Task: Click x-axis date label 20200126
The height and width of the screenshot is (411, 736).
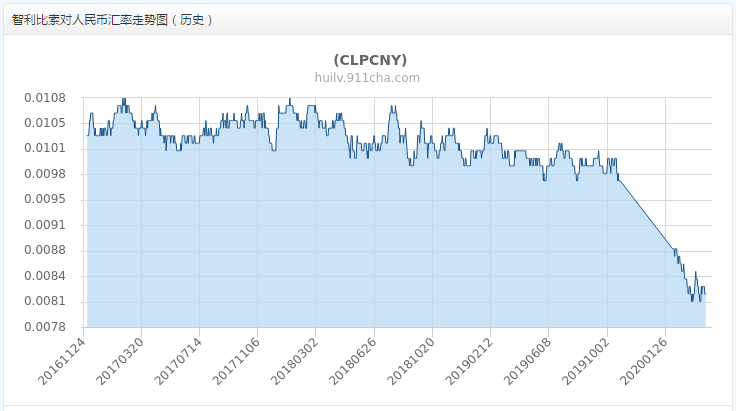Action: tap(643, 361)
